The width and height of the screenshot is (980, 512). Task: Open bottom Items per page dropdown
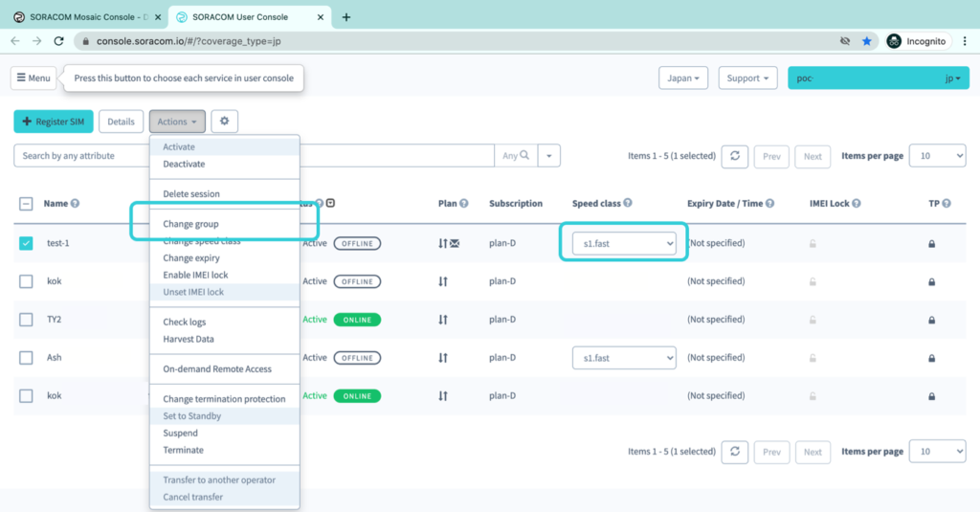coord(938,452)
